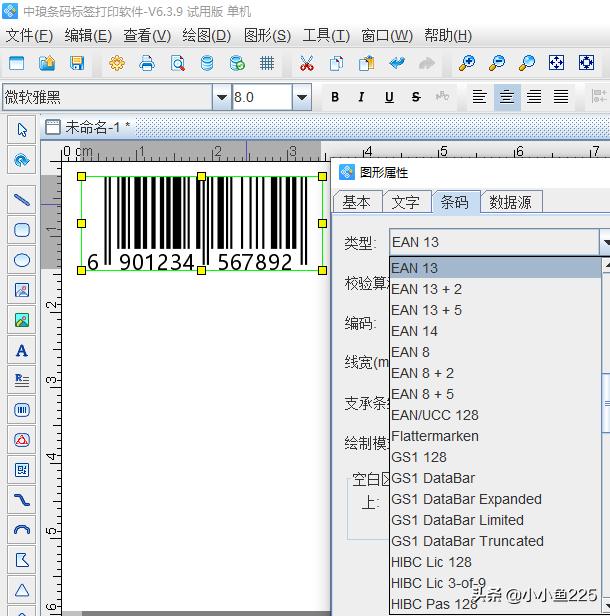Screen dimensions: 610x616
Task: Select the pointer selection tool
Action: (x=22, y=130)
